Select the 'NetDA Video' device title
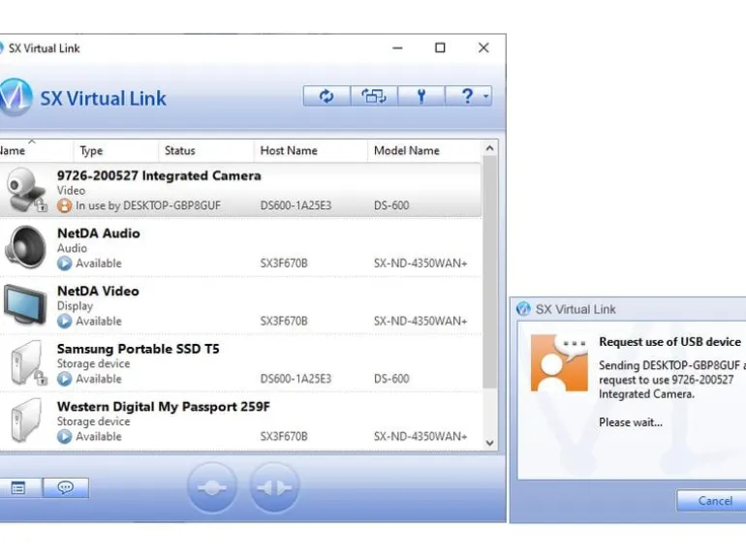746x560 pixels. point(98,292)
